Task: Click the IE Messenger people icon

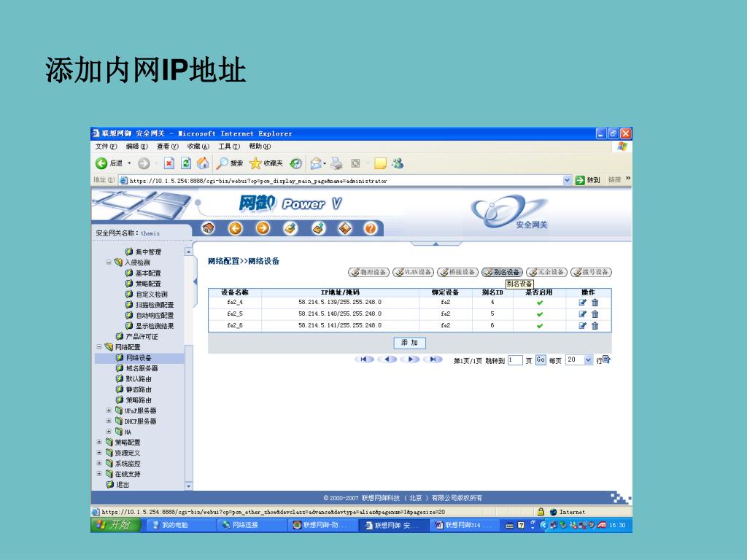Action: [398, 163]
